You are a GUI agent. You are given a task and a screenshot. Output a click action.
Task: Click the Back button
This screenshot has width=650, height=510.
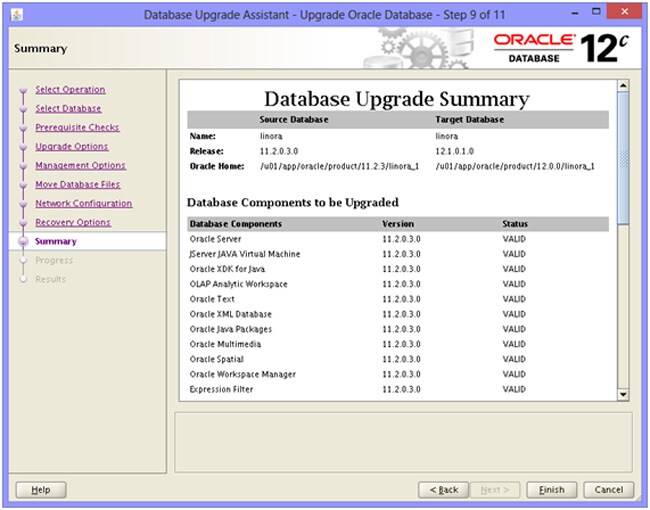444,490
